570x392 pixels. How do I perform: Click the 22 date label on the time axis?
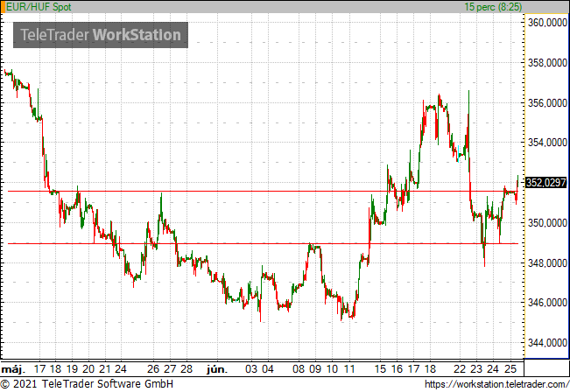460,369
